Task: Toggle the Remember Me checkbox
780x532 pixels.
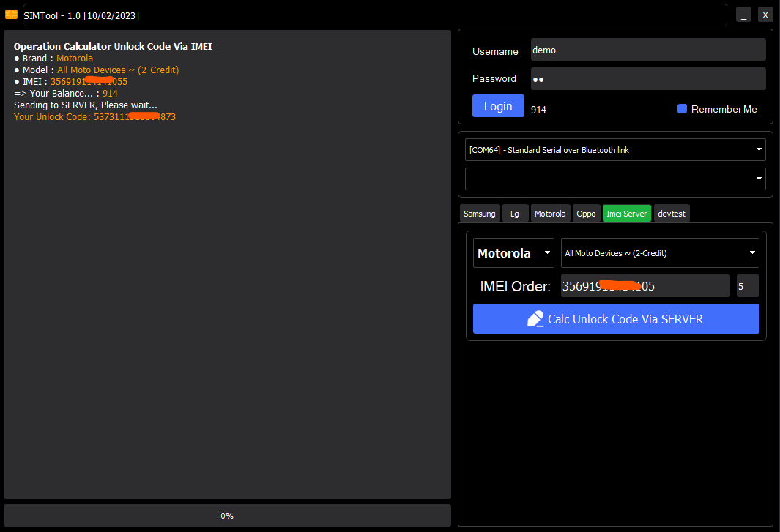Action: [x=682, y=109]
